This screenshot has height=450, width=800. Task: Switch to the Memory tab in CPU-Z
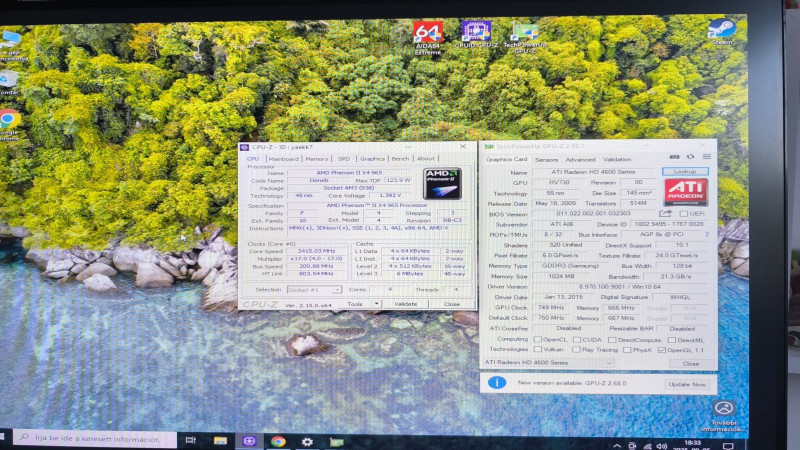(x=317, y=159)
